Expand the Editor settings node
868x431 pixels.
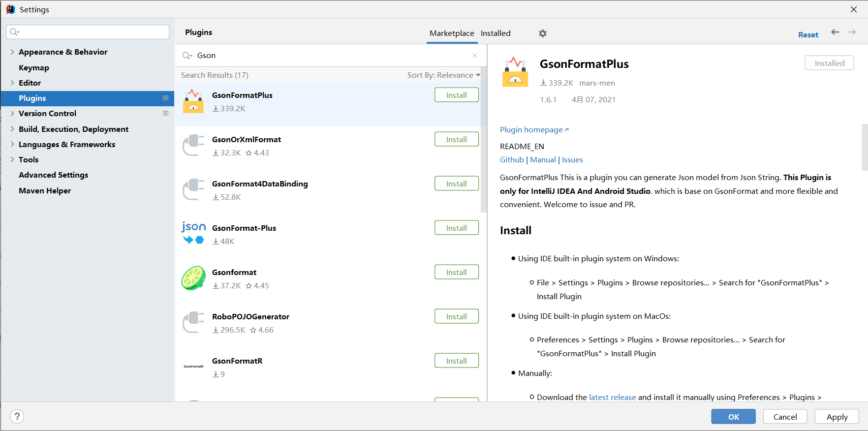(x=12, y=83)
